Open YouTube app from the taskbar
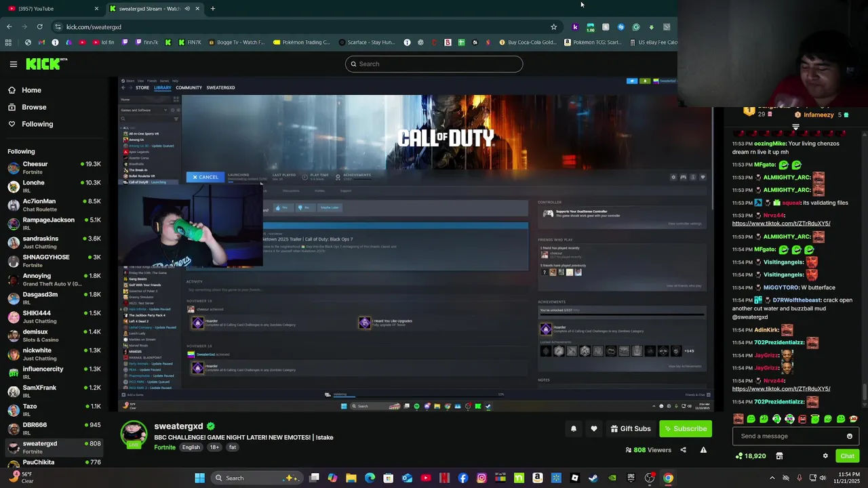This screenshot has width=868, height=488. point(426,478)
